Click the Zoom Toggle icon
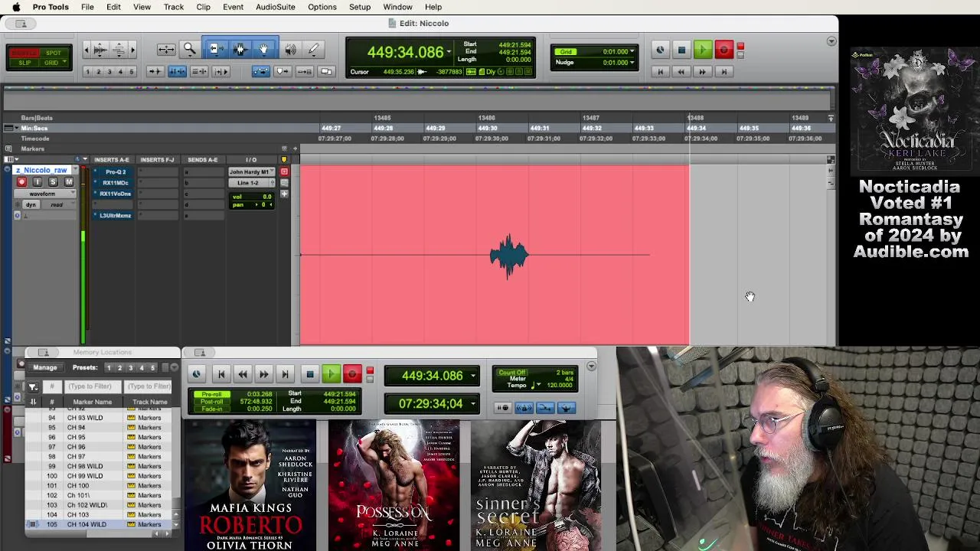The image size is (980, 551). click(x=166, y=50)
